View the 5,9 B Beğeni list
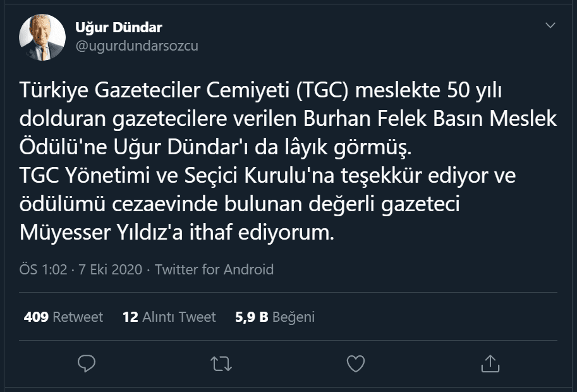Screen dimensions: 577x392 pyautogui.click(x=274, y=317)
